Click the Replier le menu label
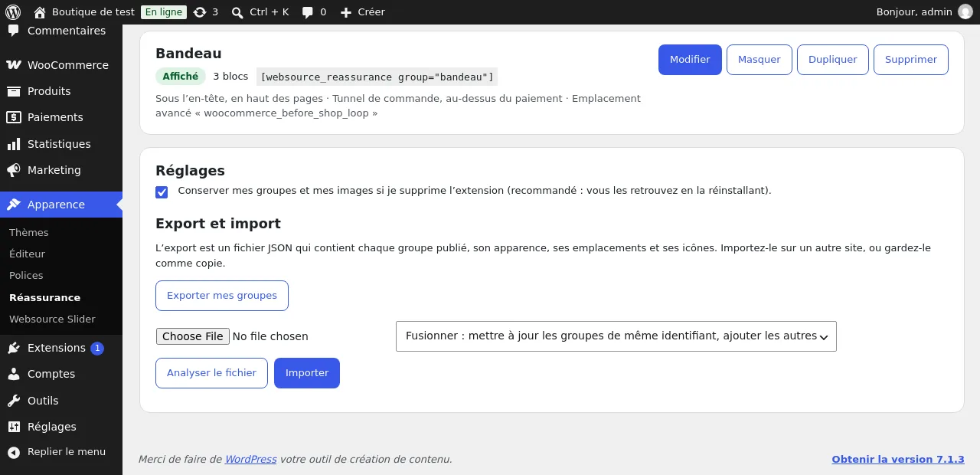This screenshot has width=980, height=475. 67,452
